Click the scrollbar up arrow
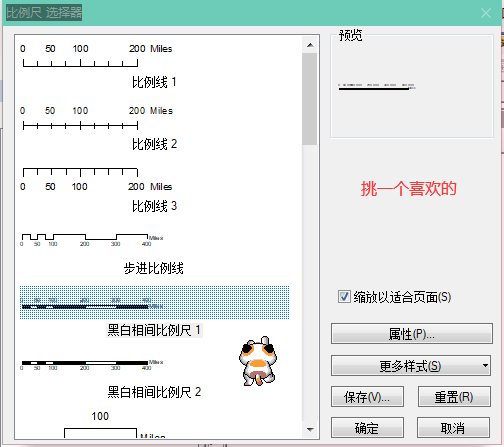Viewport: 504px width, 447px height. (310, 45)
